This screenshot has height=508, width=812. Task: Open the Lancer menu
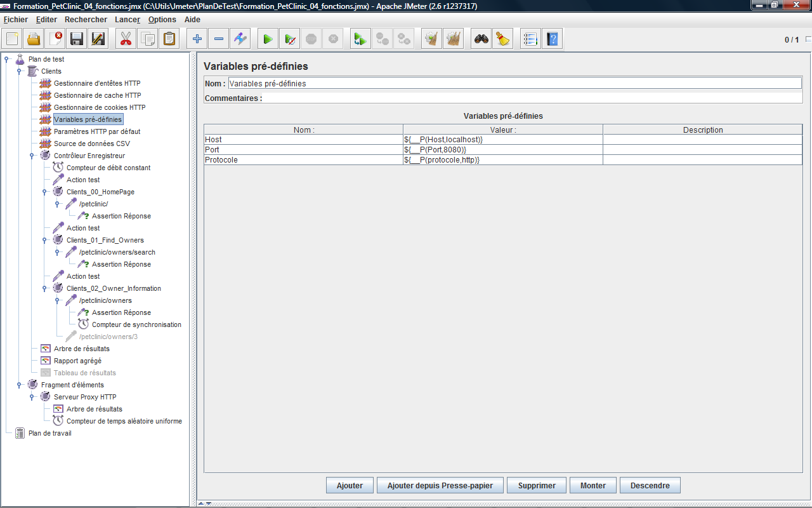click(128, 20)
